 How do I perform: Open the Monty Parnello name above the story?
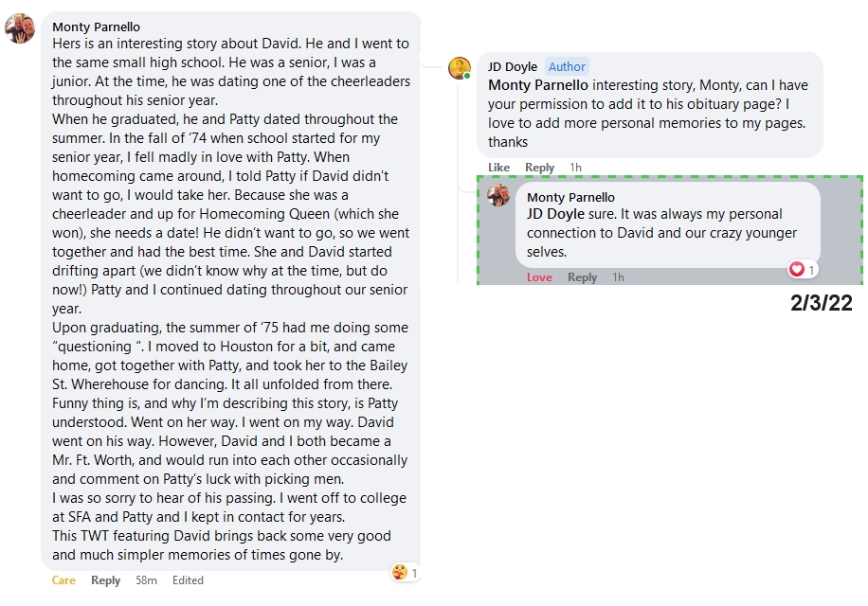click(96, 27)
